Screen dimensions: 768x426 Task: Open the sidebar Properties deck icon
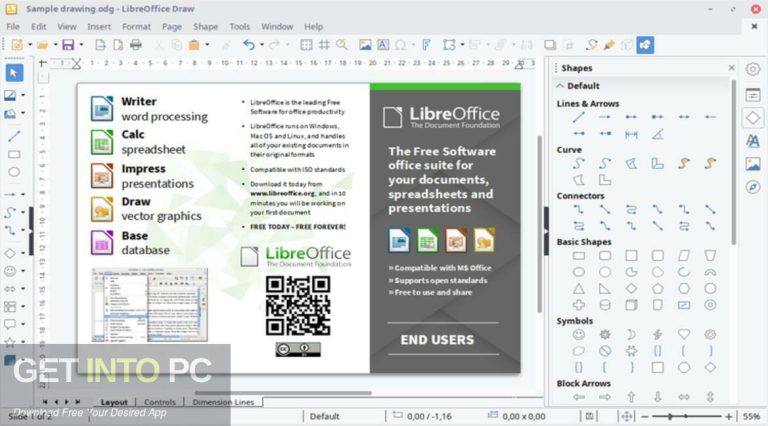click(753, 95)
